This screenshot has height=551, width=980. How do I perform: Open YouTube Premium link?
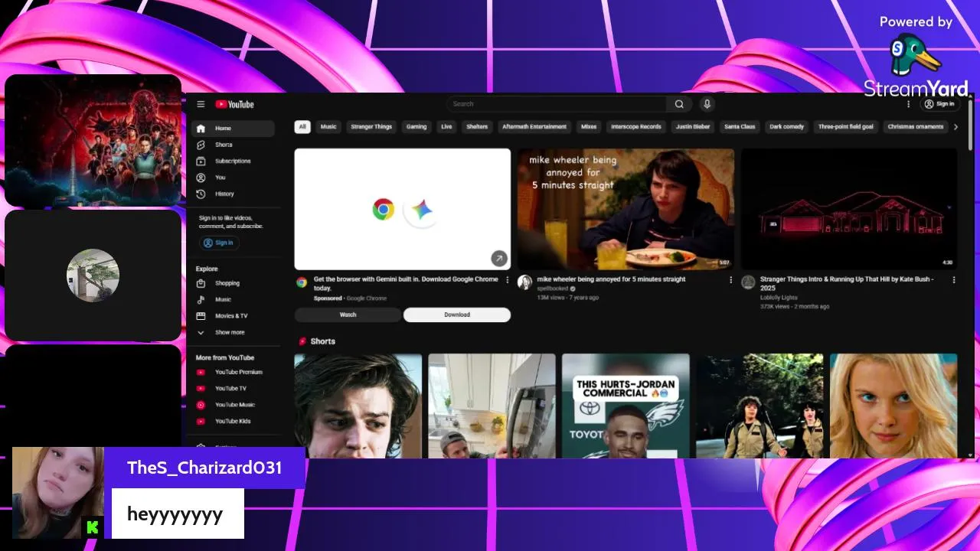pyautogui.click(x=233, y=372)
